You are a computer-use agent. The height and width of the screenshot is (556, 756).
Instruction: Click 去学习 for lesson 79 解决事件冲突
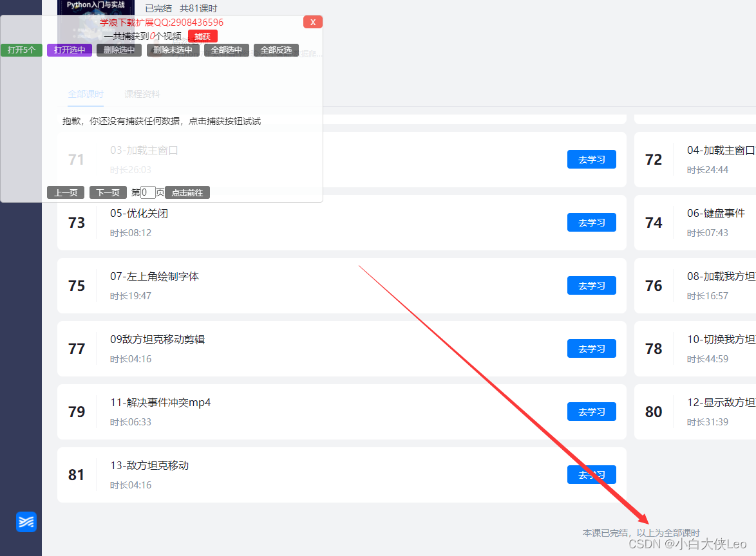pyautogui.click(x=591, y=412)
